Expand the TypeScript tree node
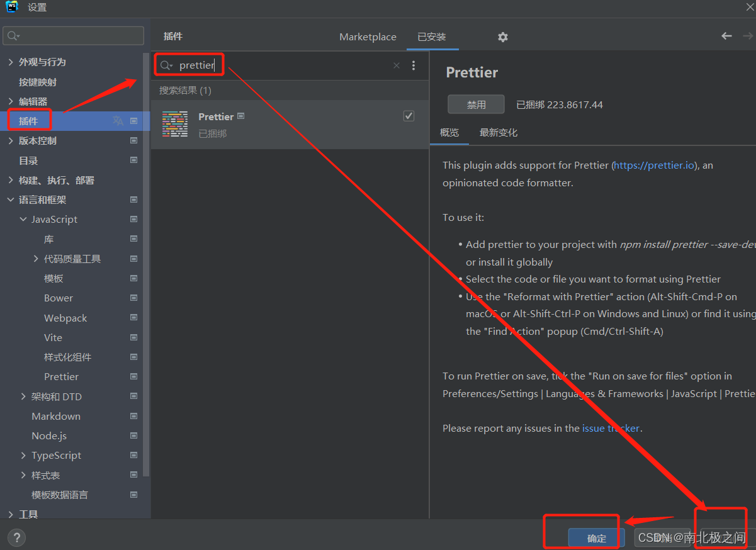The width and height of the screenshot is (756, 550). (22, 455)
